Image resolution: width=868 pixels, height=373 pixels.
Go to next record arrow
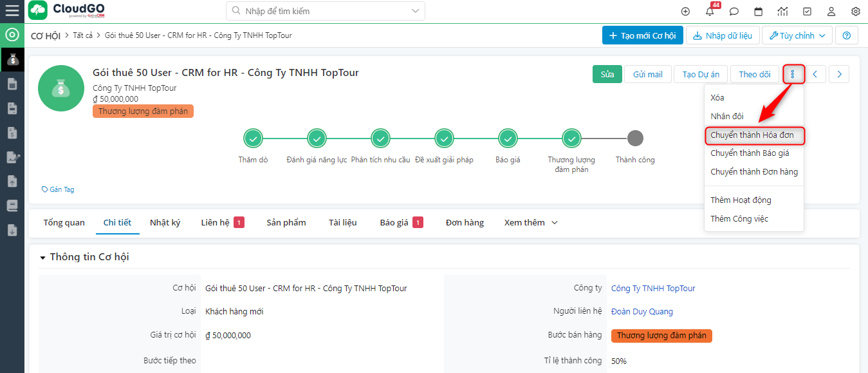click(x=839, y=75)
